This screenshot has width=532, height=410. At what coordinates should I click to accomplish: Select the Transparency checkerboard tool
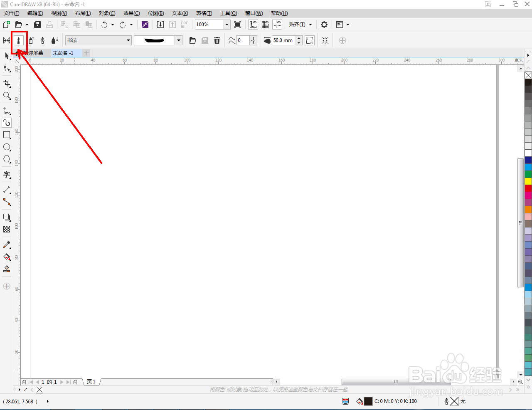(x=7, y=229)
